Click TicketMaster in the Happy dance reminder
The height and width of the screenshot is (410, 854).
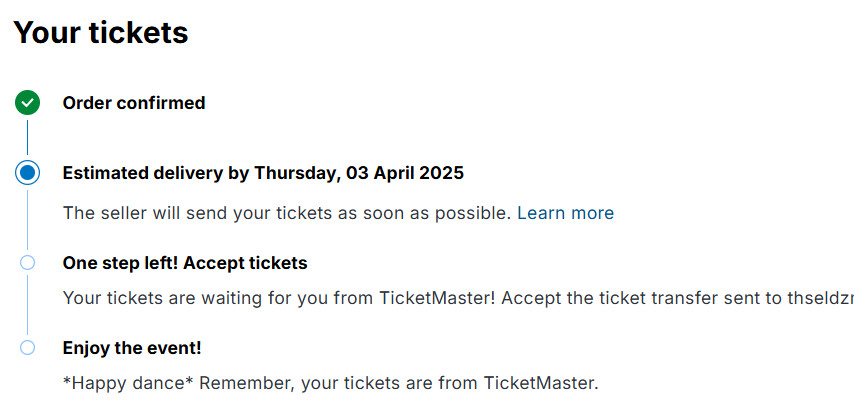(540, 383)
